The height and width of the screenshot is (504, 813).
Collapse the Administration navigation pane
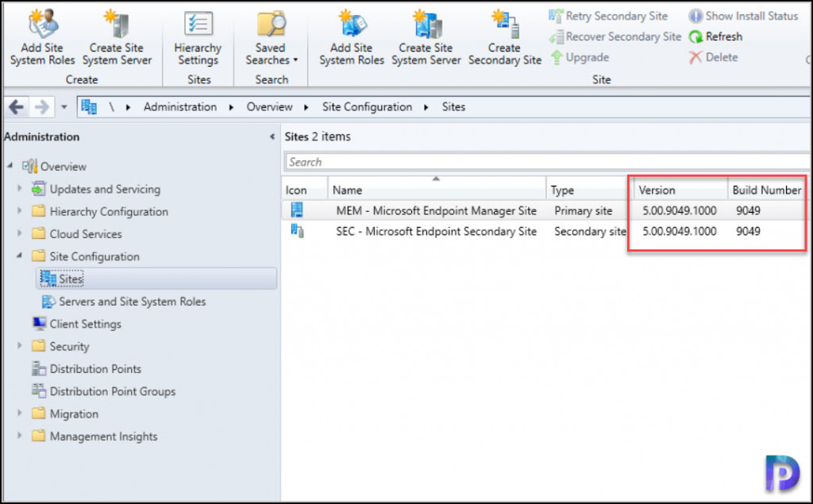(272, 137)
